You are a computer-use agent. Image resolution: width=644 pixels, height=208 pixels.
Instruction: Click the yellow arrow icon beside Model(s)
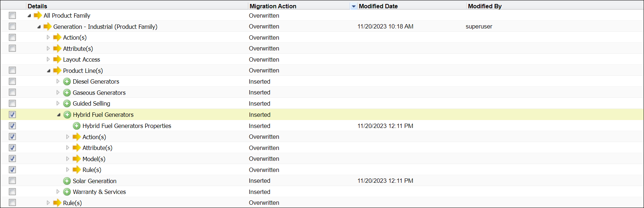77,159
